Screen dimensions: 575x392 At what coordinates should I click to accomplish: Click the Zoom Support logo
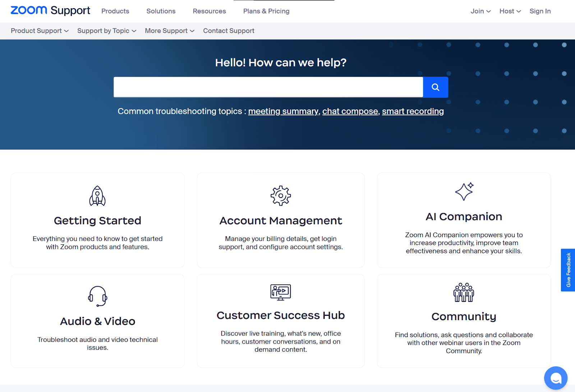click(50, 10)
